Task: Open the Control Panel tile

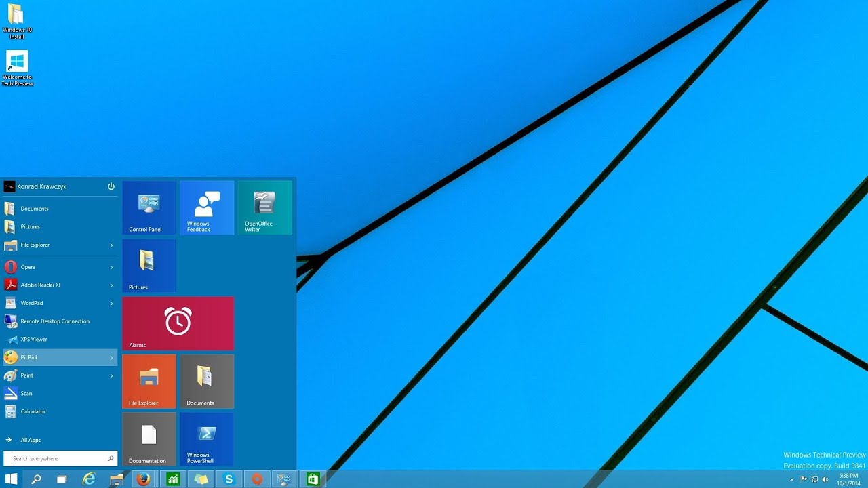Action: click(x=149, y=207)
